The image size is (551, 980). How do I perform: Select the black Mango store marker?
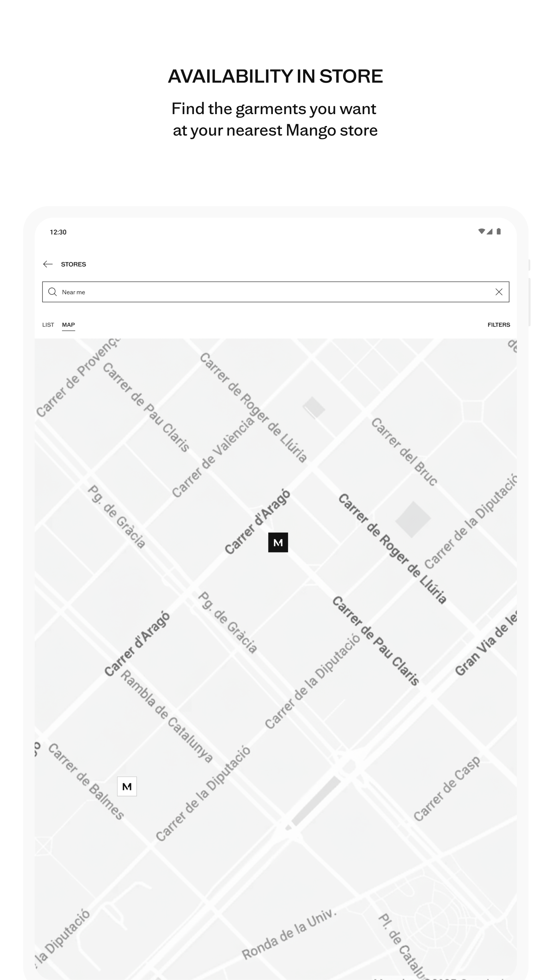click(278, 542)
